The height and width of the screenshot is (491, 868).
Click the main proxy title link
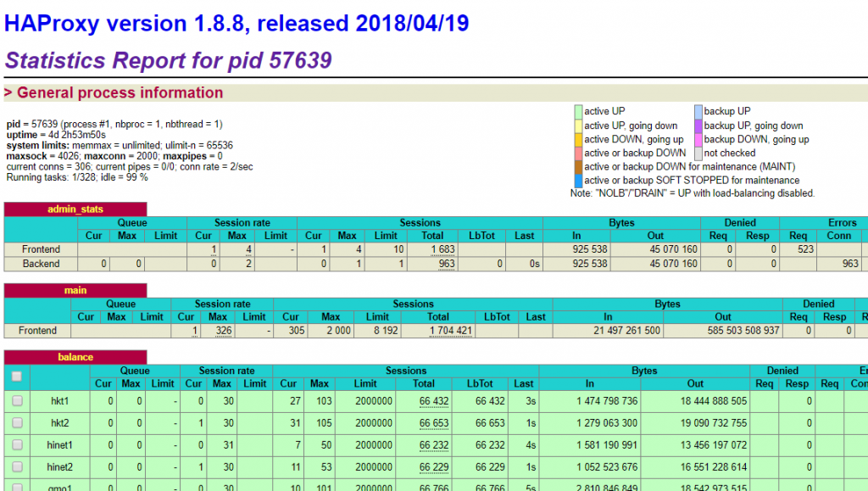point(75,291)
